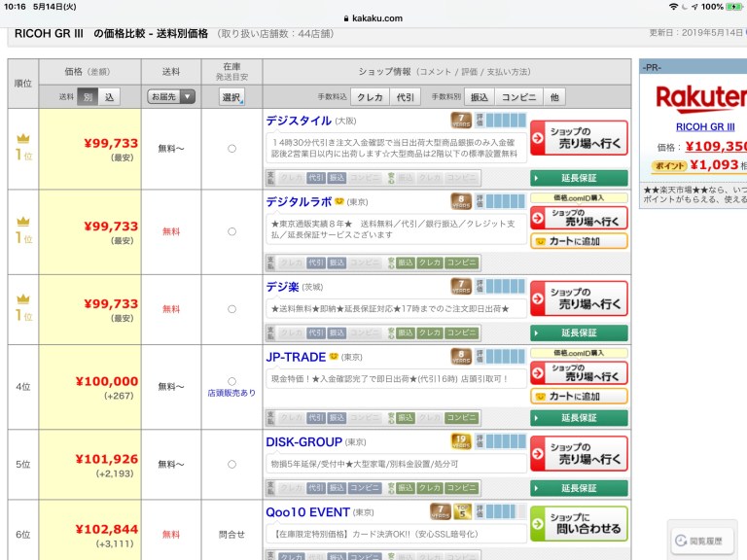
Task: Click the smiley icon beside デジタルラボ
Action: tap(339, 202)
